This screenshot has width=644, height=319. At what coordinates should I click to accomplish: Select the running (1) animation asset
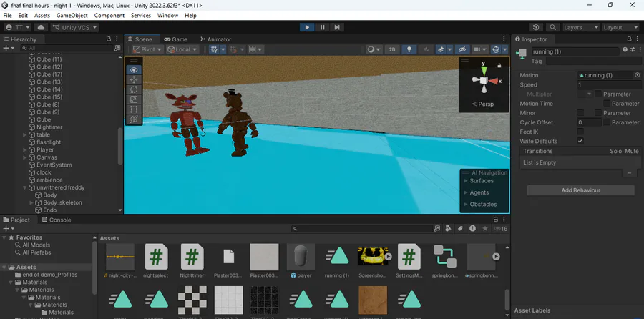click(x=337, y=260)
